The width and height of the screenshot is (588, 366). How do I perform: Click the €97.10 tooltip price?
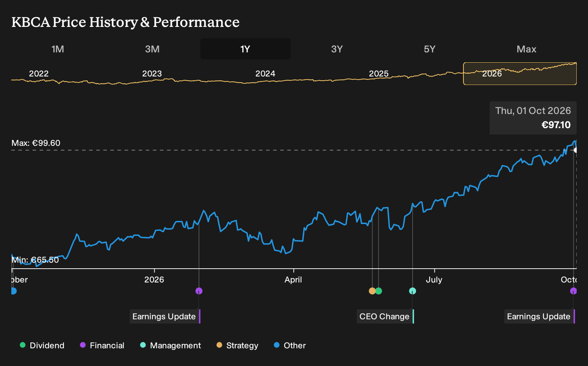point(556,125)
